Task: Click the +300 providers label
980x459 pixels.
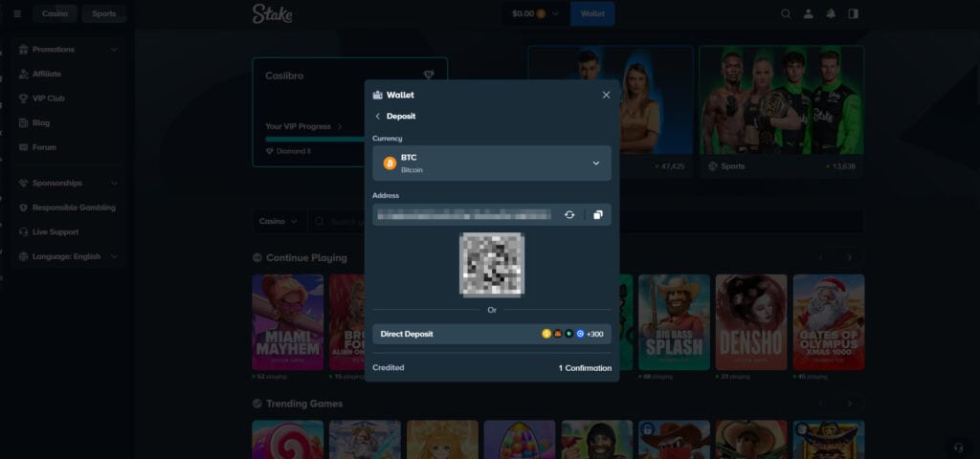Action: click(x=595, y=334)
